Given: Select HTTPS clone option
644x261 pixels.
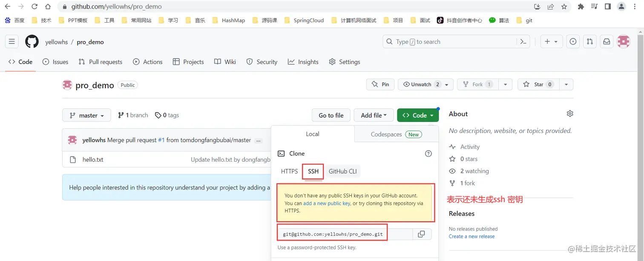Looking at the screenshot, I should [289, 171].
